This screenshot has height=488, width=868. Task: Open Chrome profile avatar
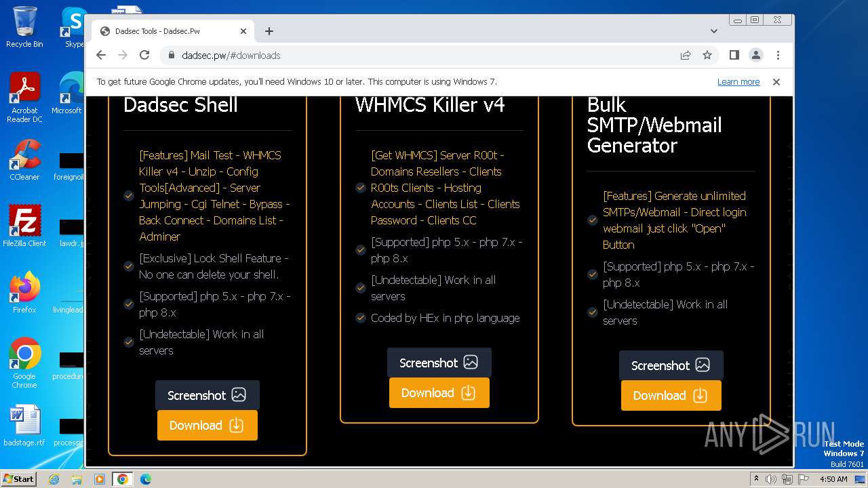tap(756, 56)
